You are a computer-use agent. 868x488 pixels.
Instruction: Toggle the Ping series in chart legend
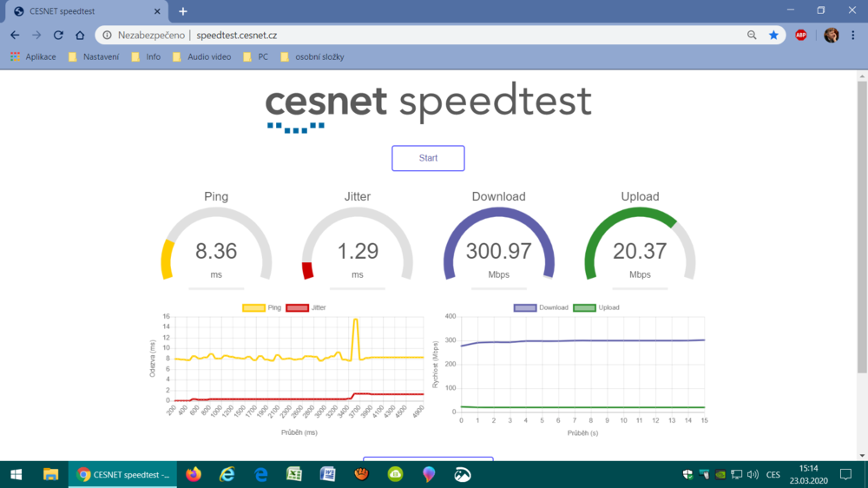click(x=262, y=307)
